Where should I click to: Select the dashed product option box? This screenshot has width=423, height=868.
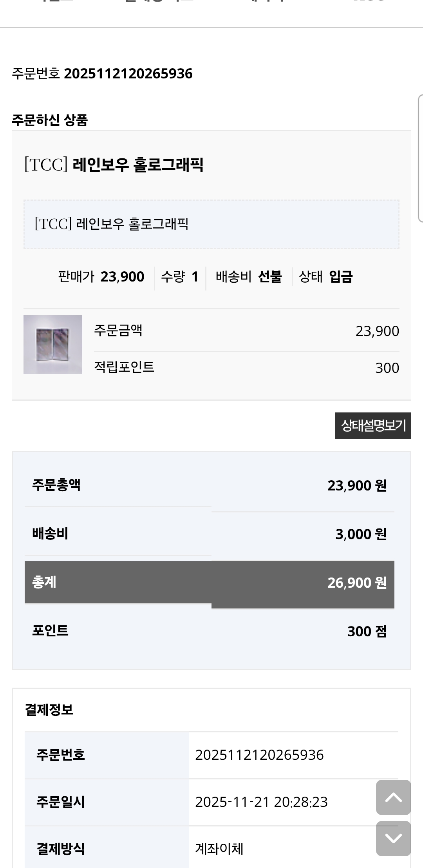coord(211,224)
